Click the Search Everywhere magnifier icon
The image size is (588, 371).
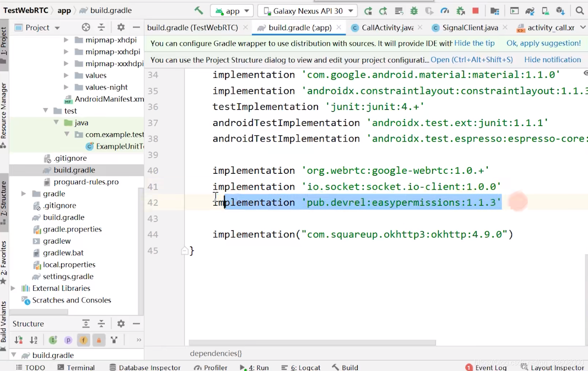579,11
